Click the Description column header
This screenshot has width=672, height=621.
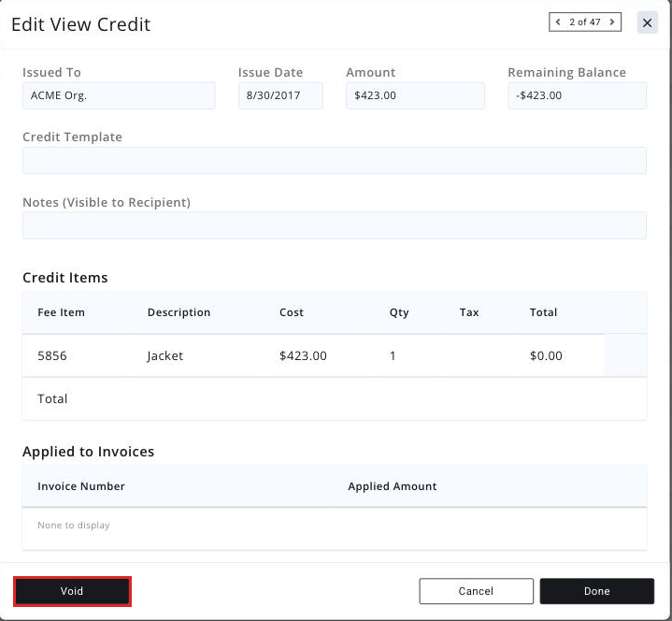[179, 312]
